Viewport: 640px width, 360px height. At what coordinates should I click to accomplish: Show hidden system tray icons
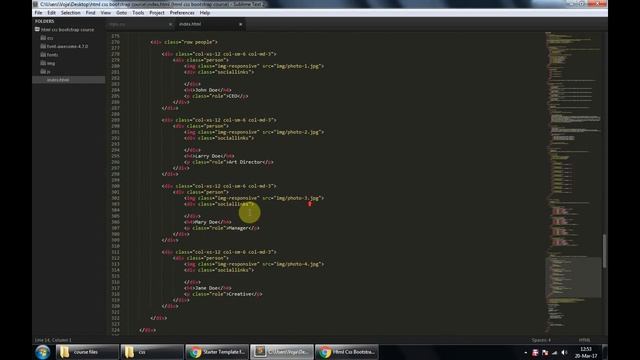click(x=526, y=353)
